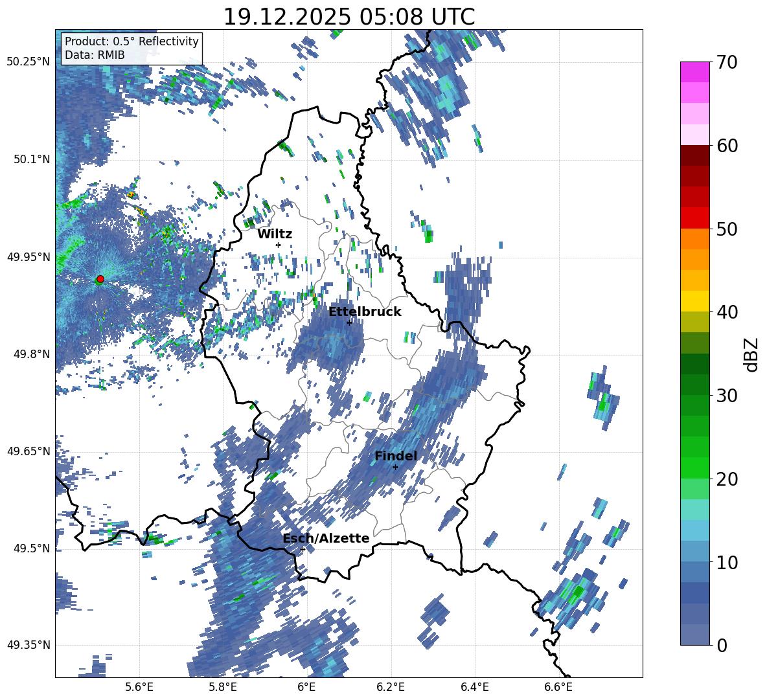Click the 6°E longitude label
The height and width of the screenshot is (700, 767).
(x=306, y=687)
